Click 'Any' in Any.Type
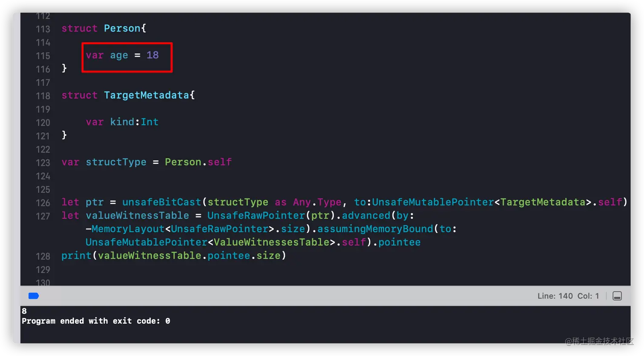 coord(302,202)
